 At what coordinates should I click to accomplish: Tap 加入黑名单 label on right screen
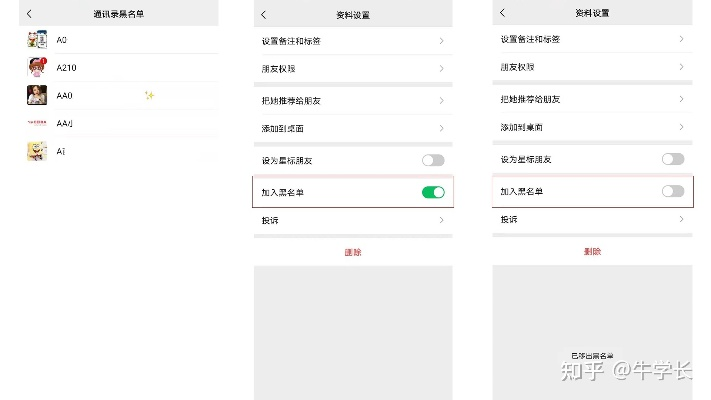[521, 191]
